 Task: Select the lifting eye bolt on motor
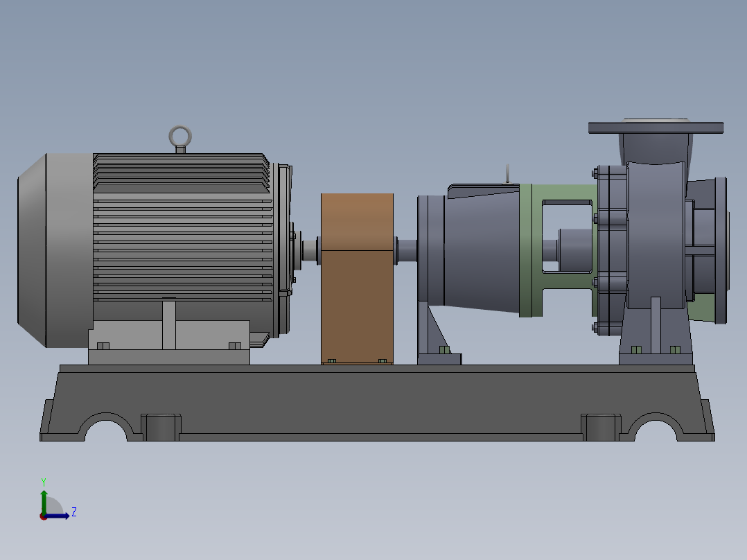(x=180, y=138)
